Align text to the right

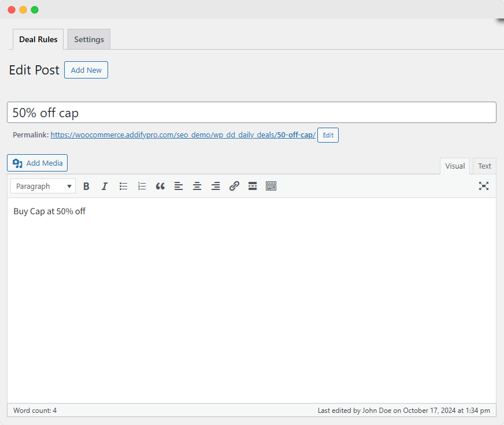(216, 186)
